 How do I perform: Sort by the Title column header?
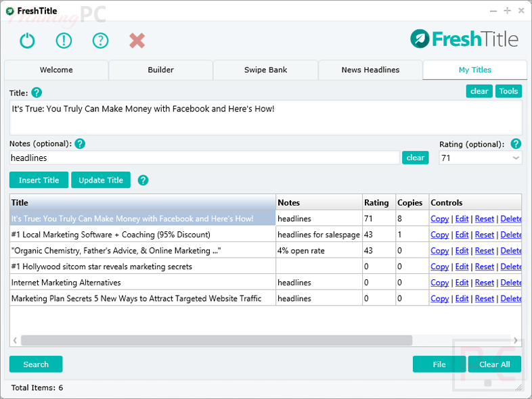143,203
